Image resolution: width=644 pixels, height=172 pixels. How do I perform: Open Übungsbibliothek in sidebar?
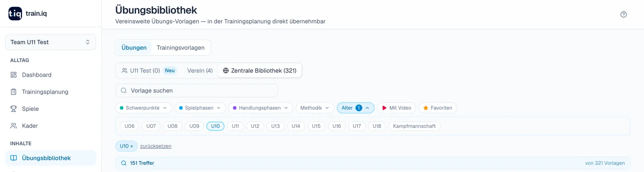[50, 158]
